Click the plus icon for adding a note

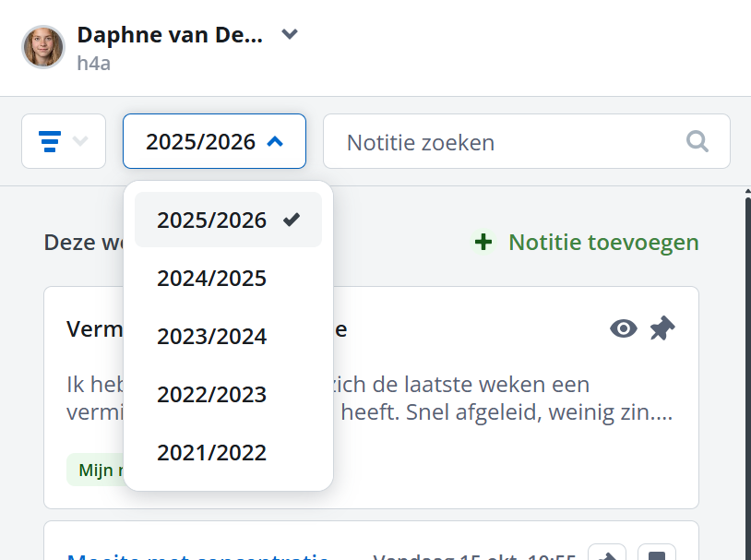pyautogui.click(x=483, y=243)
